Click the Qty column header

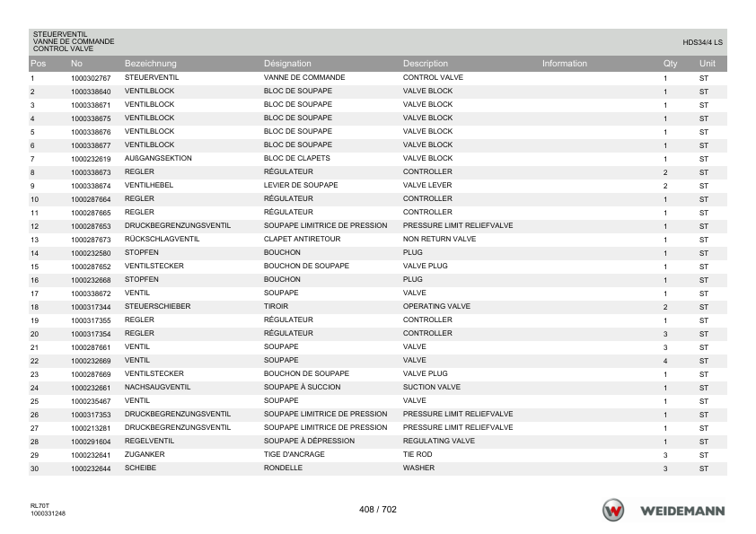click(670, 63)
